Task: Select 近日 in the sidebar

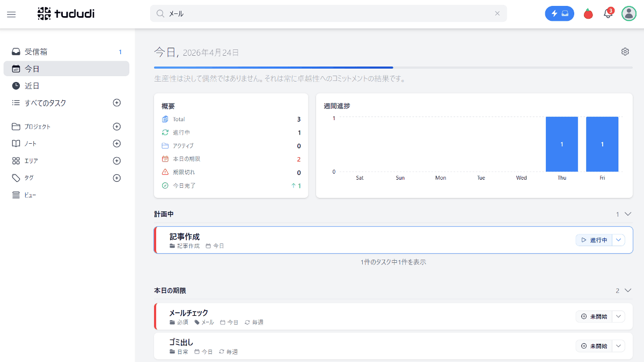Action: (x=32, y=85)
